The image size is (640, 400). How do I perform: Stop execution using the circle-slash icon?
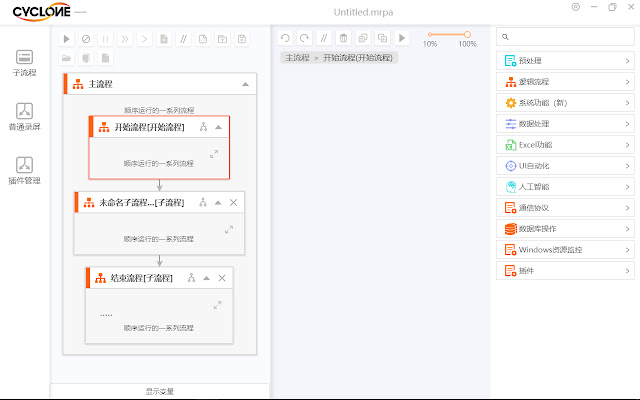coord(86,39)
